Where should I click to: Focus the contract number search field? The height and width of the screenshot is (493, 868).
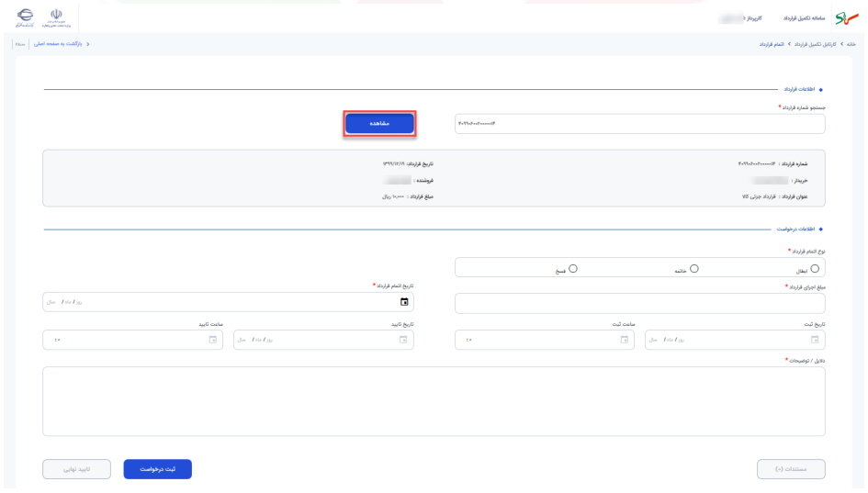point(640,124)
